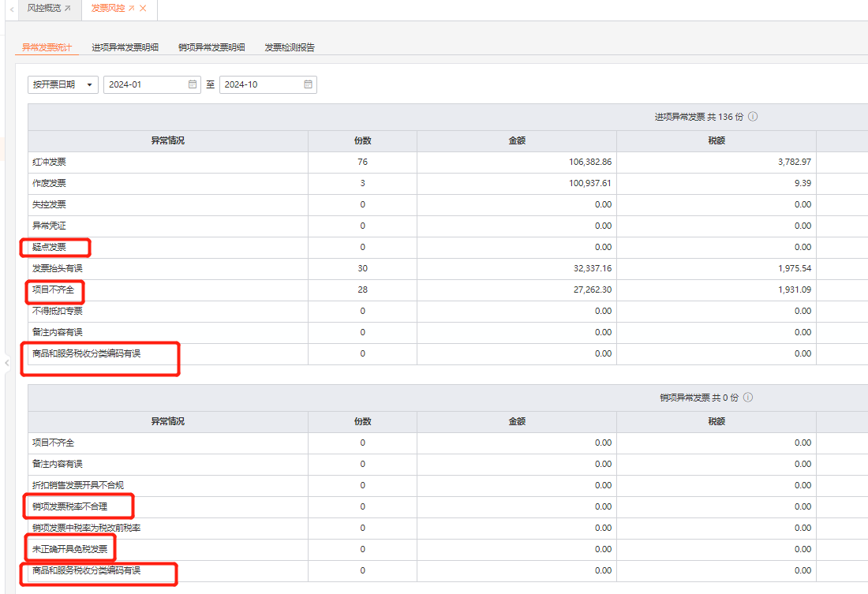
Task: Click the 76 count for 红冲发票
Action: click(x=363, y=162)
